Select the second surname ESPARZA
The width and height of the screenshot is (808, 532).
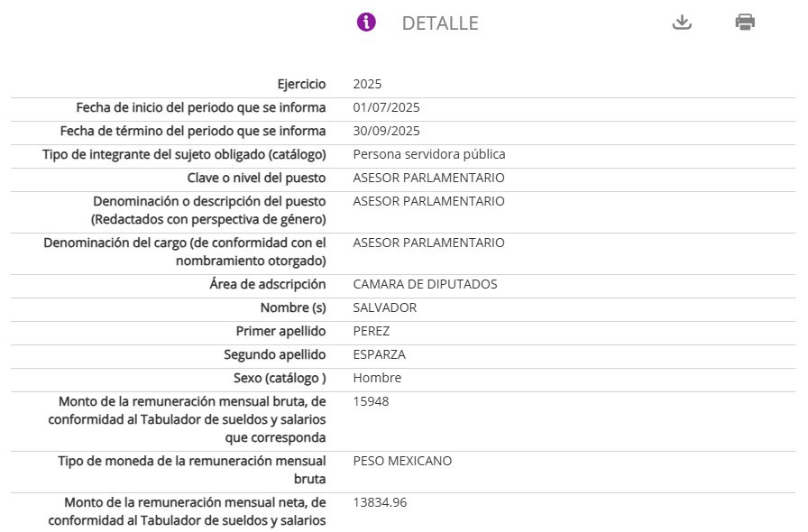pos(380,354)
